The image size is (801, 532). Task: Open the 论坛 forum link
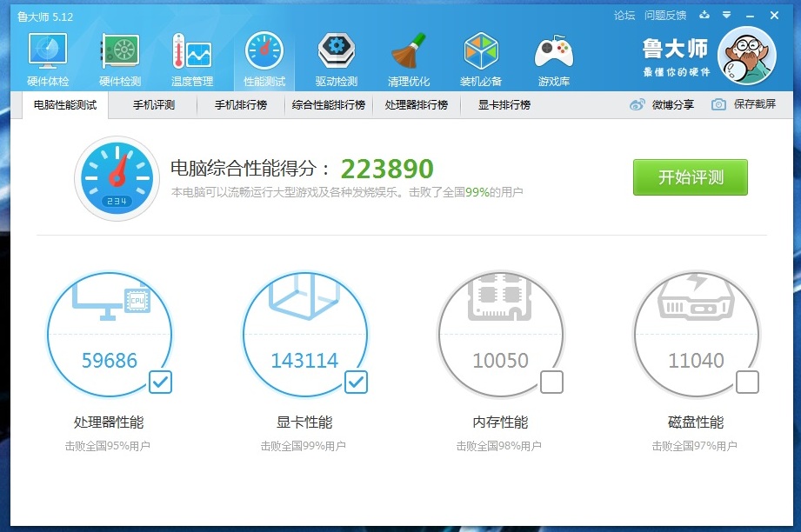[624, 16]
